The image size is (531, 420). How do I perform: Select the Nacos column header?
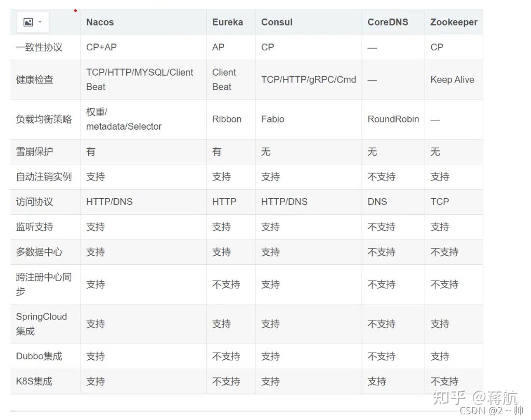100,22
